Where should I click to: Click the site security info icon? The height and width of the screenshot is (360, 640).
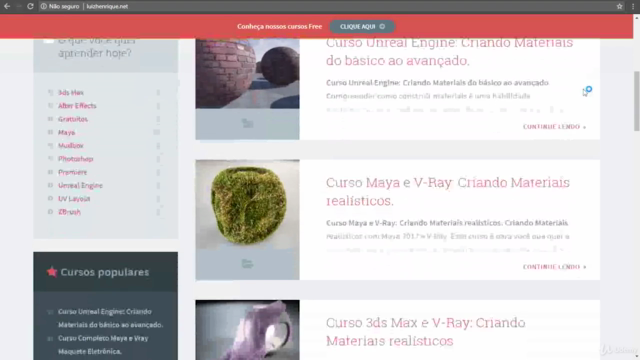coord(43,6)
